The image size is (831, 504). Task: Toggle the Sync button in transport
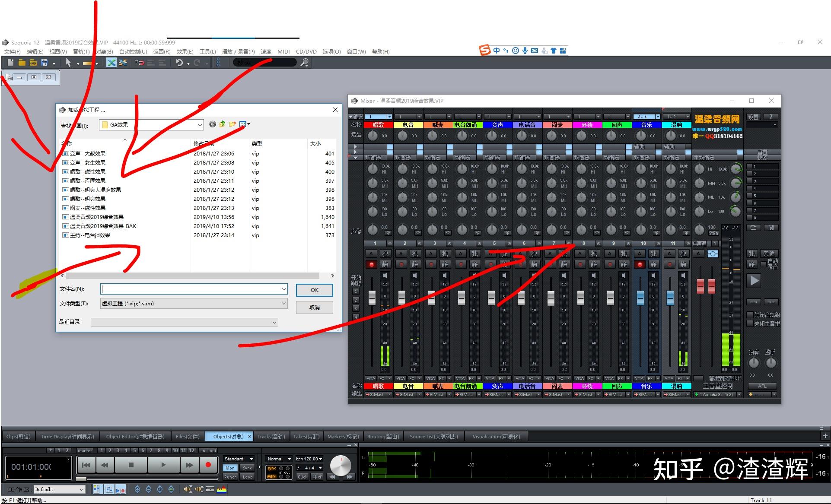pos(248,468)
